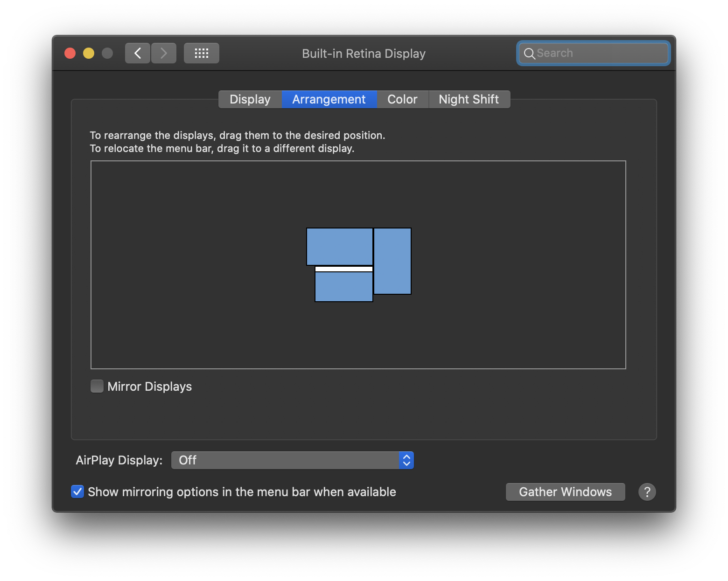Switch to the Color tab
The image size is (728, 581).
click(x=402, y=99)
